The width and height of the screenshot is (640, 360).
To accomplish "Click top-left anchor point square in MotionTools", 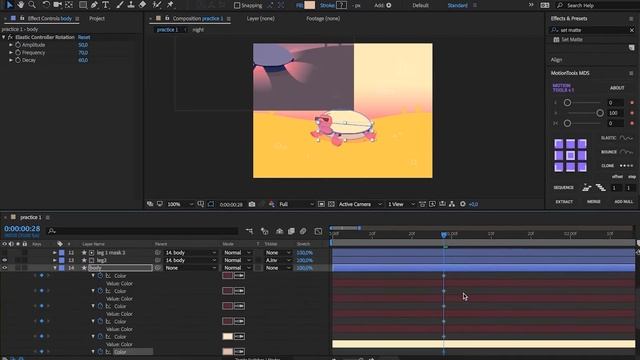I will (559, 144).
